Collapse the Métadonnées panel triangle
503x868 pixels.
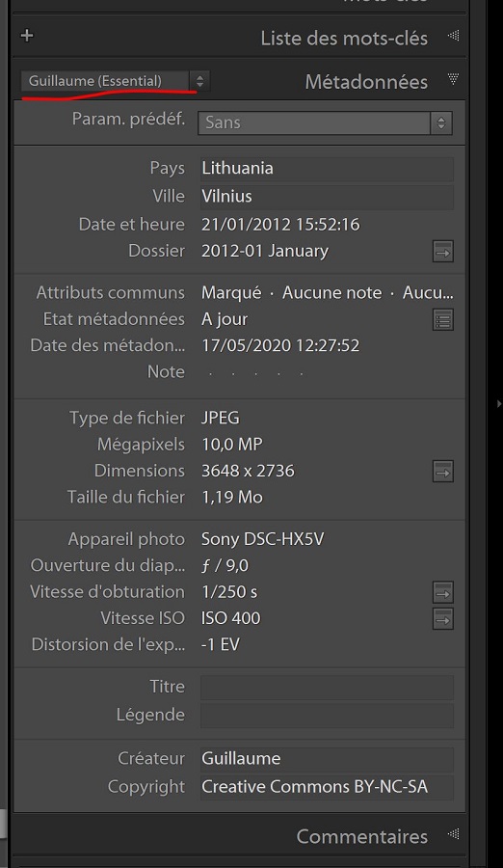[x=453, y=79]
